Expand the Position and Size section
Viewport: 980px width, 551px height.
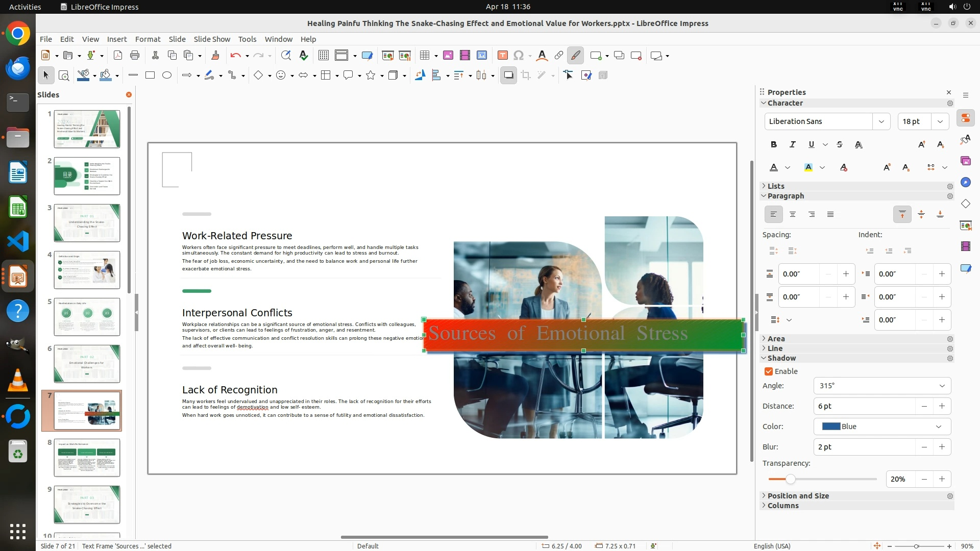[798, 496]
